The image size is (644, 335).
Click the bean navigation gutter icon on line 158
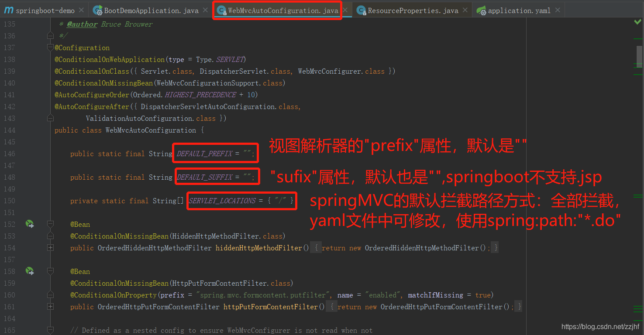(x=29, y=271)
